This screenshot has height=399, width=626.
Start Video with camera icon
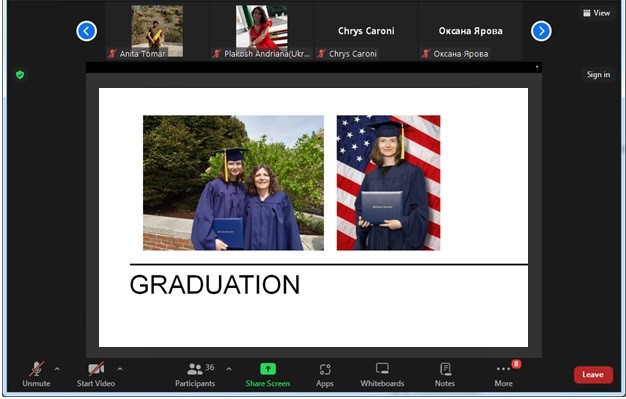point(96,374)
